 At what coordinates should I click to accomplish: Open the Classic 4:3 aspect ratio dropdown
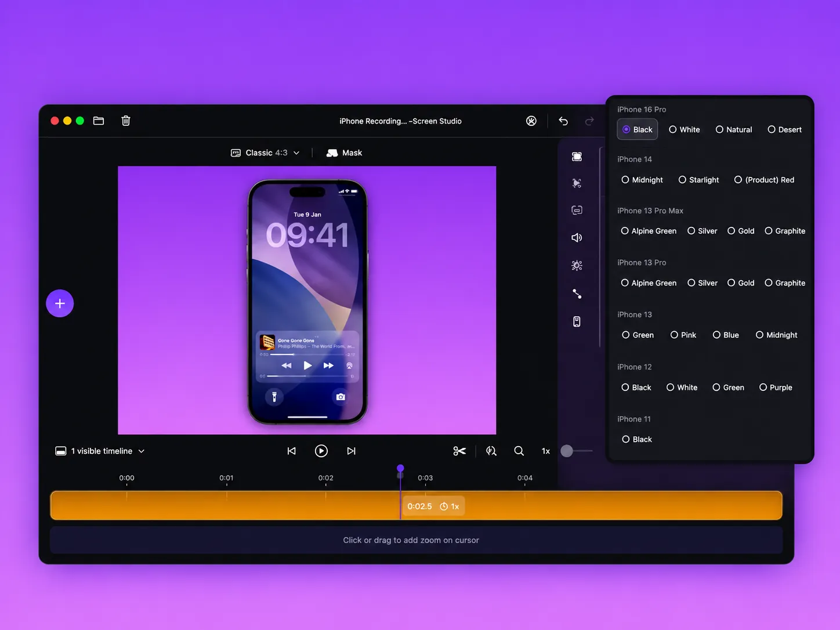point(266,153)
